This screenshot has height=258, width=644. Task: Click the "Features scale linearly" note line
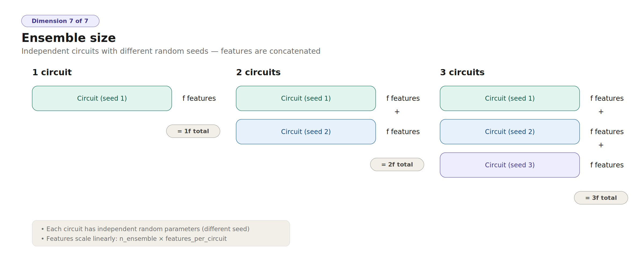pos(136,239)
